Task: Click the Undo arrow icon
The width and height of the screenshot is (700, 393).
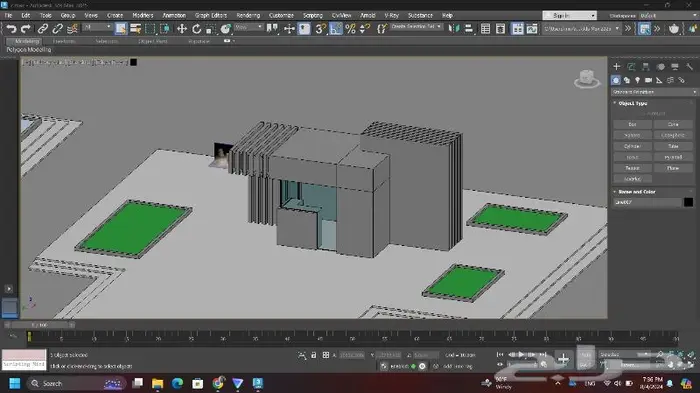Action: [11, 29]
